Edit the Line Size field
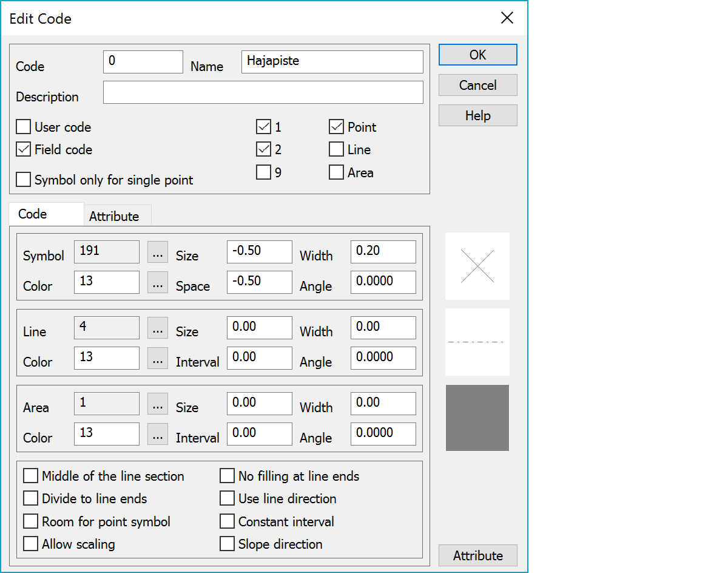 (260, 328)
